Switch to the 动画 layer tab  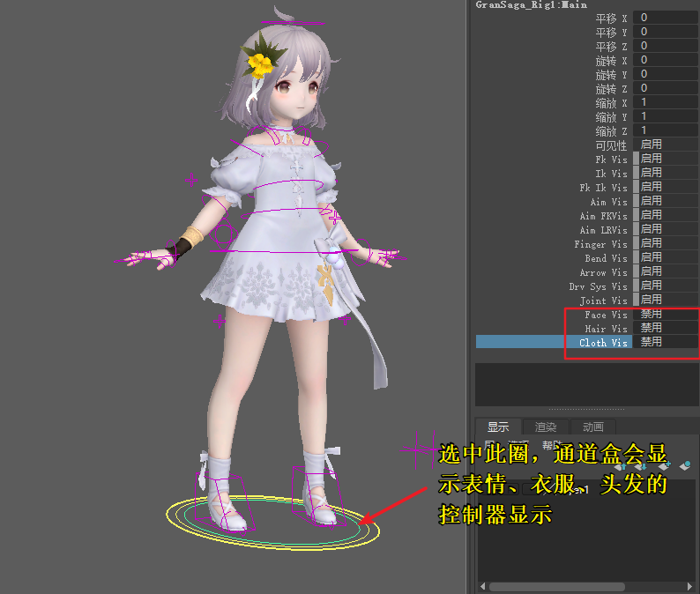pos(592,427)
